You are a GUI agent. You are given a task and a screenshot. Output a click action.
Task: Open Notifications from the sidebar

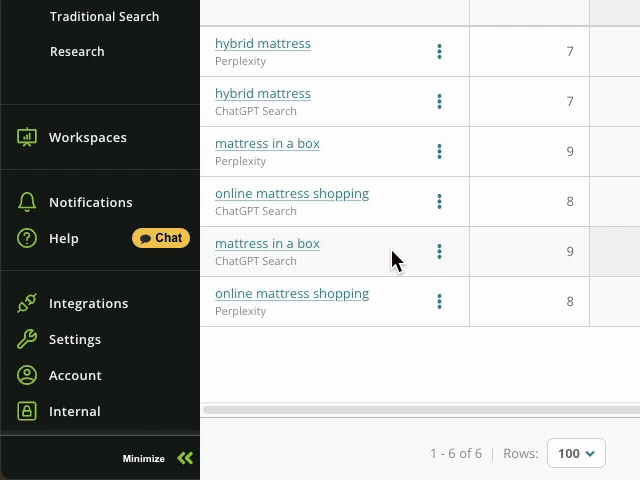tap(91, 202)
